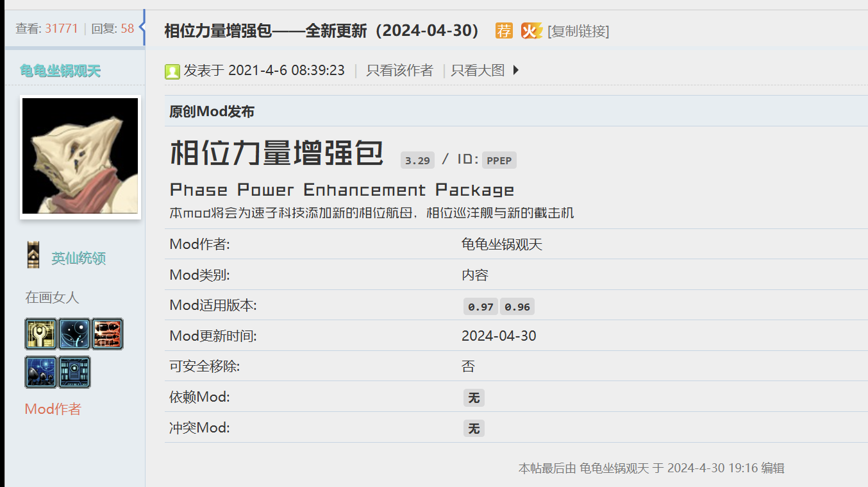Screen dimensions: 868x487
Task: Click the yellow wrench medal badge
Action: (42, 334)
